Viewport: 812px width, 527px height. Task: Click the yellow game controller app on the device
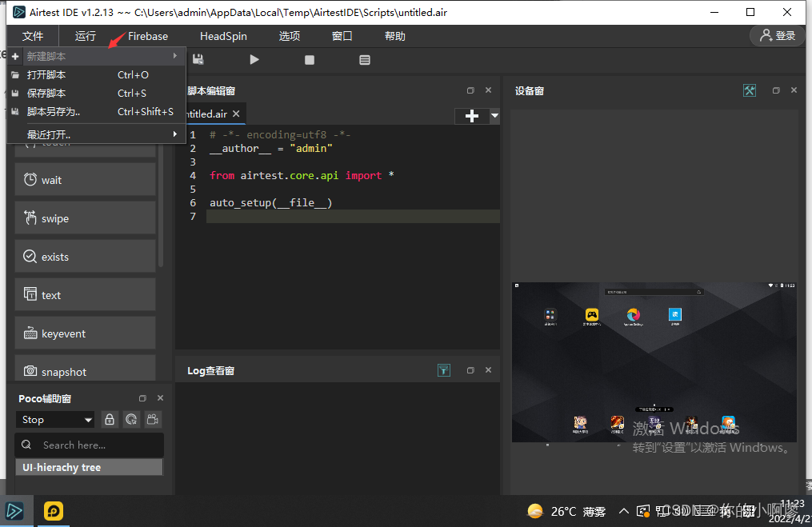point(591,314)
